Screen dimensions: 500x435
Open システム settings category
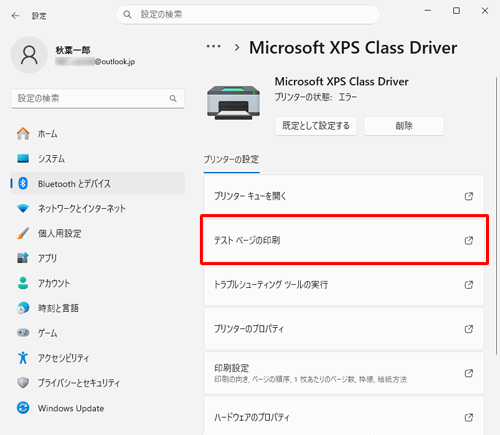coord(98,159)
